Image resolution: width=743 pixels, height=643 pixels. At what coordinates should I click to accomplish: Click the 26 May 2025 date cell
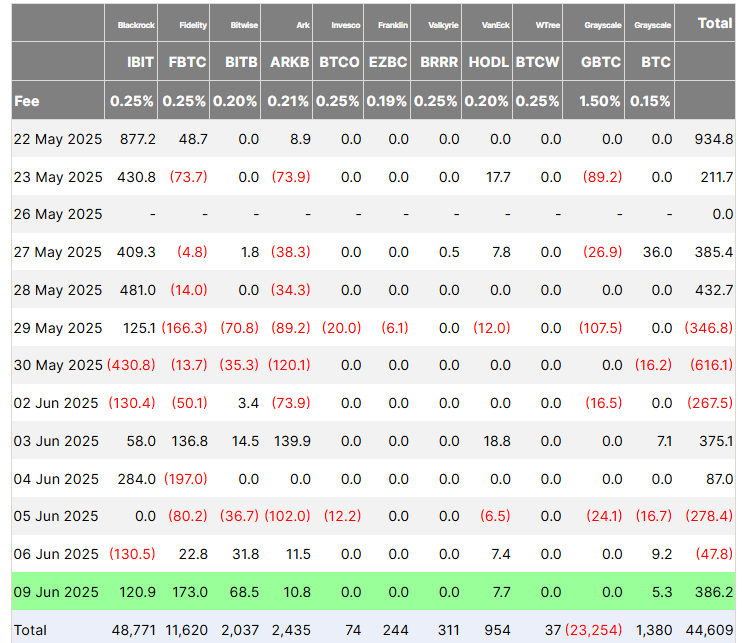click(58, 214)
